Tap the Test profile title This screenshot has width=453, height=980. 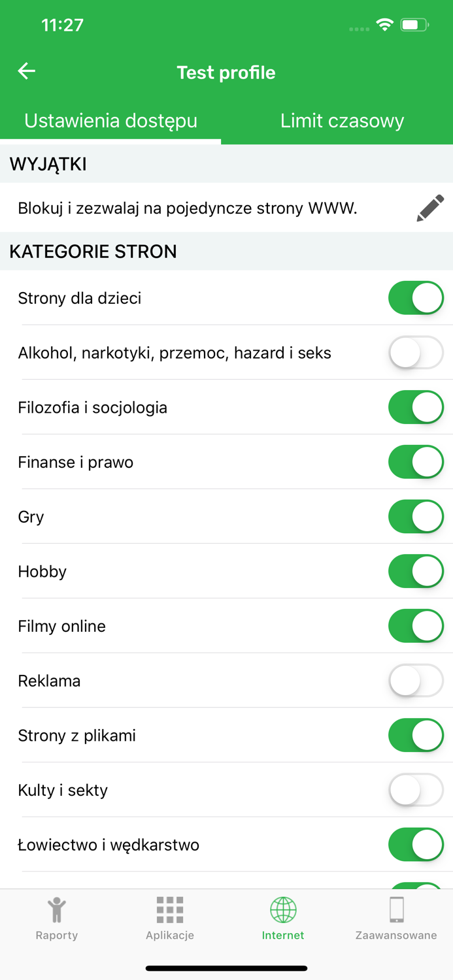[226, 73]
